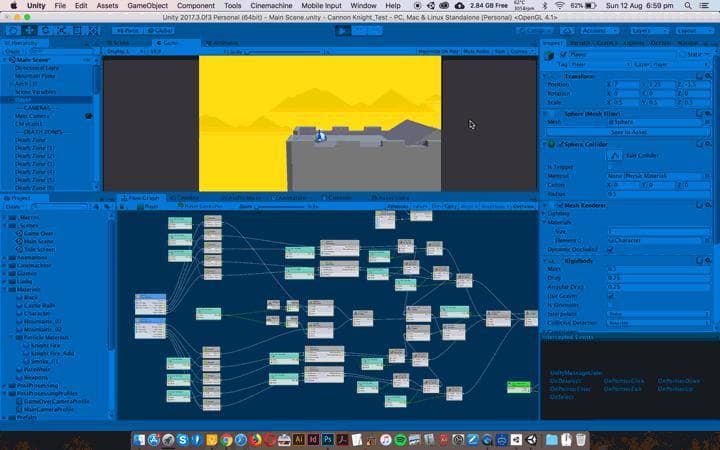The image size is (720, 450).
Task: Open Spotlight search in the menu bar
Action: [688, 6]
